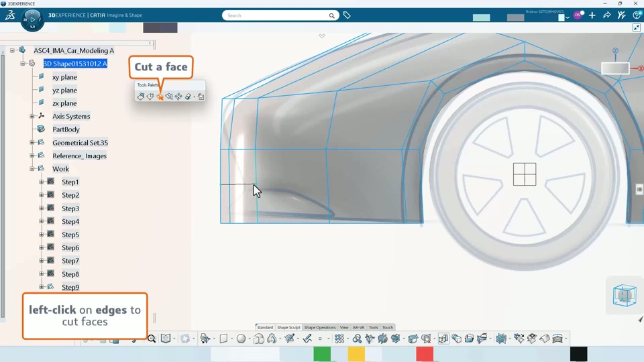Image resolution: width=644 pixels, height=362 pixels.
Task: Click the boxed mesh view icon in toolbar
Action: tap(443, 339)
